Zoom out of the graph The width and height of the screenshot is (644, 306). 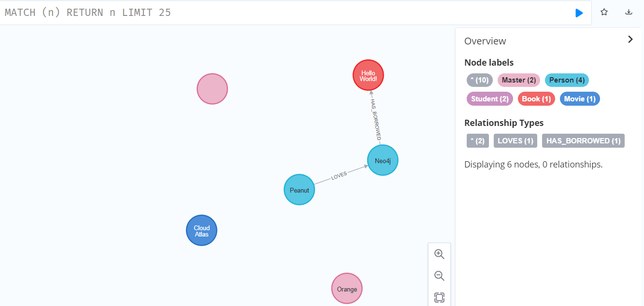[x=439, y=276]
